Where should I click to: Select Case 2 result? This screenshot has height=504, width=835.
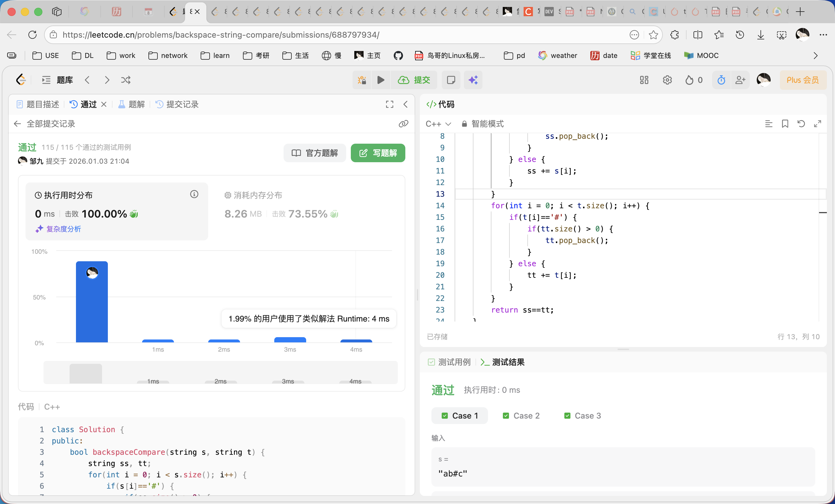pyautogui.click(x=521, y=416)
